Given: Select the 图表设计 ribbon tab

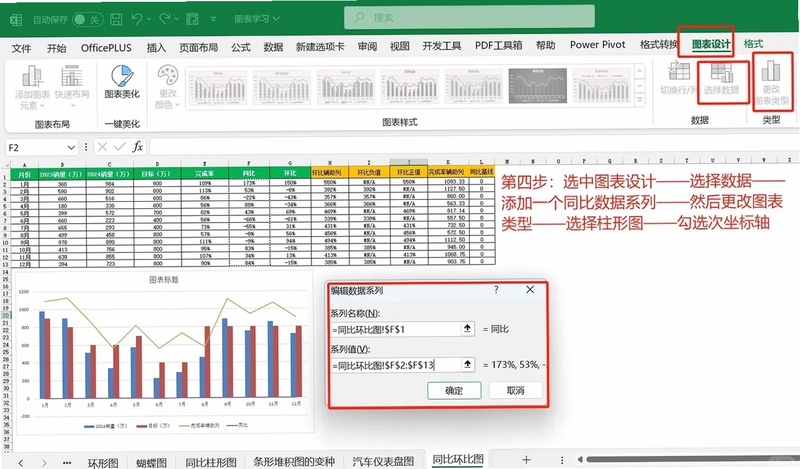Looking at the screenshot, I should click(x=711, y=44).
